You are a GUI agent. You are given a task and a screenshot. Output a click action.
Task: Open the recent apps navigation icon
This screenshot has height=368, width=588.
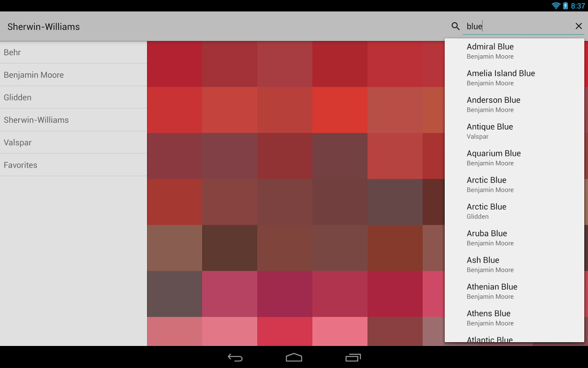click(x=353, y=358)
